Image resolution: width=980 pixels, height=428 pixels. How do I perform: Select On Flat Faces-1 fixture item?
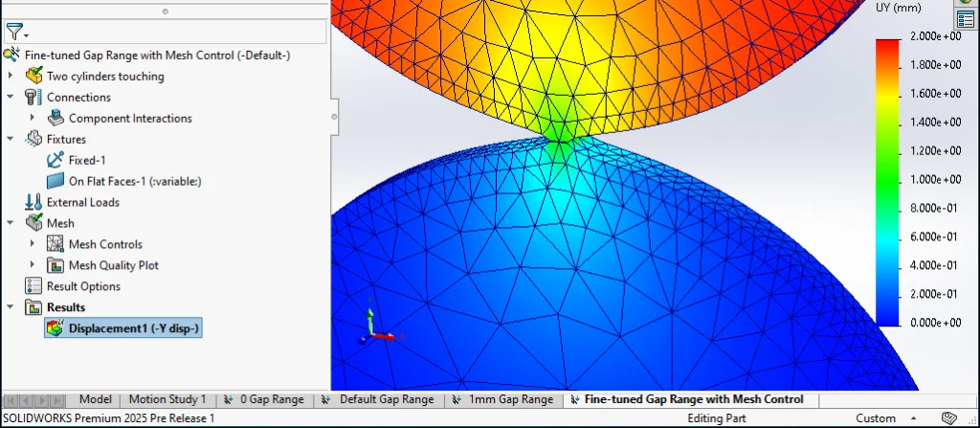[135, 182]
